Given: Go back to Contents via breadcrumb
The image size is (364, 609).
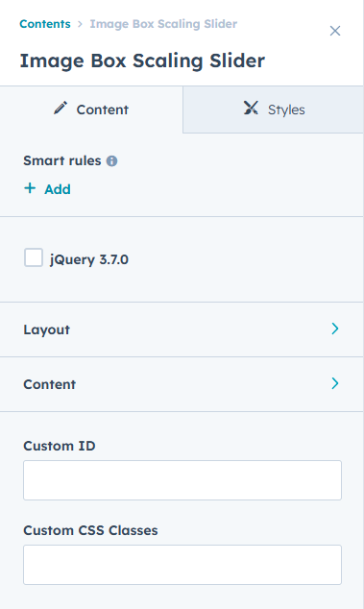Looking at the screenshot, I should [45, 24].
